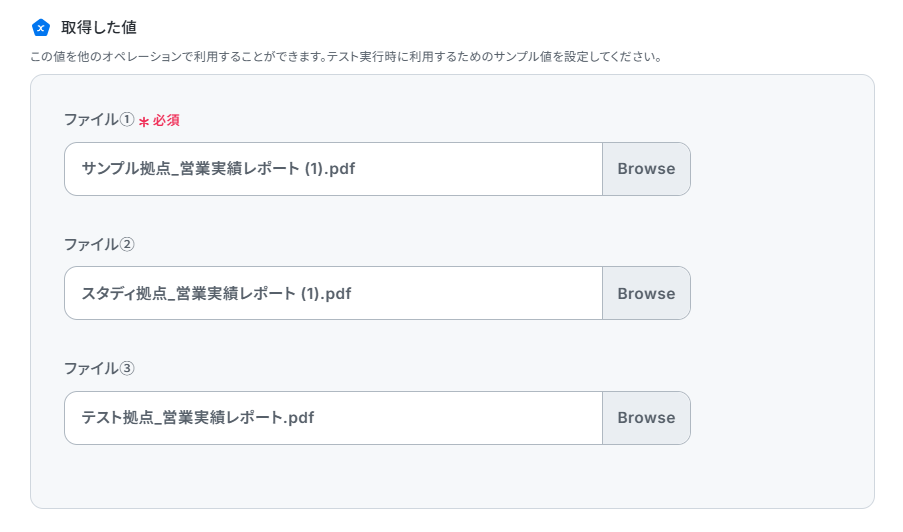This screenshot has height=532, width=903.
Task: Click the red asterisk required marker
Action: pyautogui.click(x=144, y=121)
